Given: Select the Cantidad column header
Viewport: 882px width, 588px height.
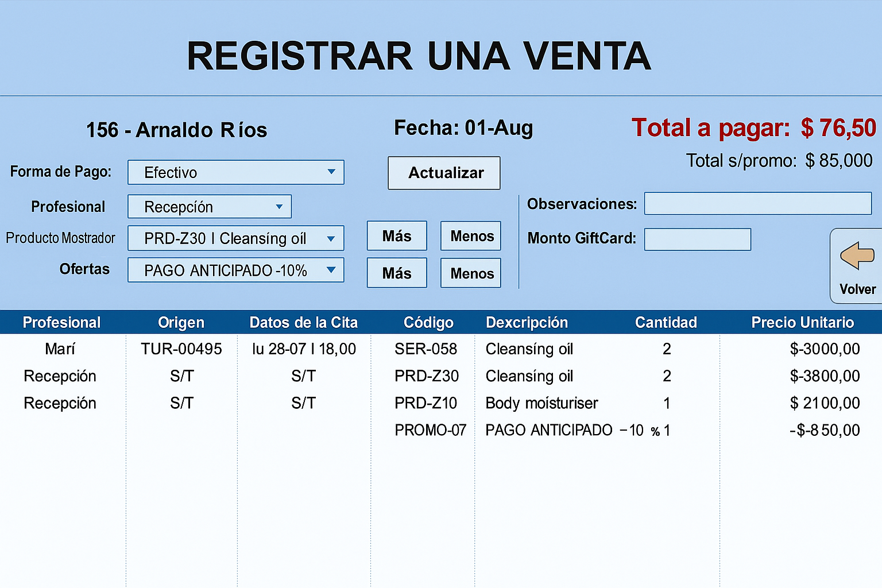Looking at the screenshot, I should point(666,323).
